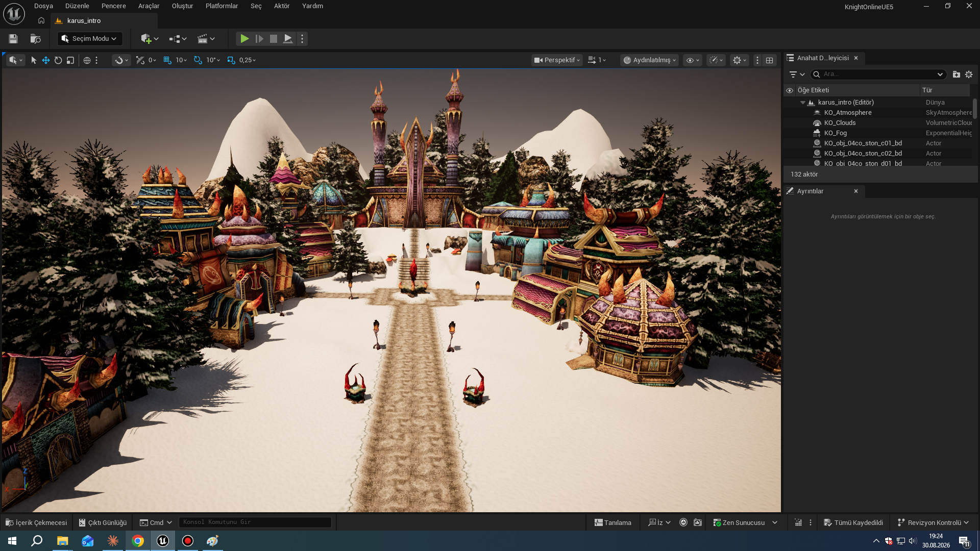980x551 pixels.
Task: Sort outliner by Öğe Etiketi column header
Action: [857, 90]
